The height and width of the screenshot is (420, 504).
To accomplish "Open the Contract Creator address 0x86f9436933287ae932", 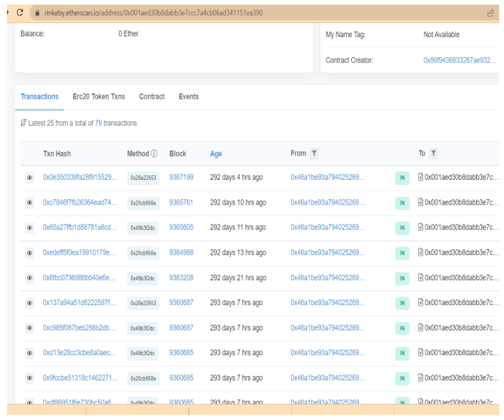I will 458,60.
